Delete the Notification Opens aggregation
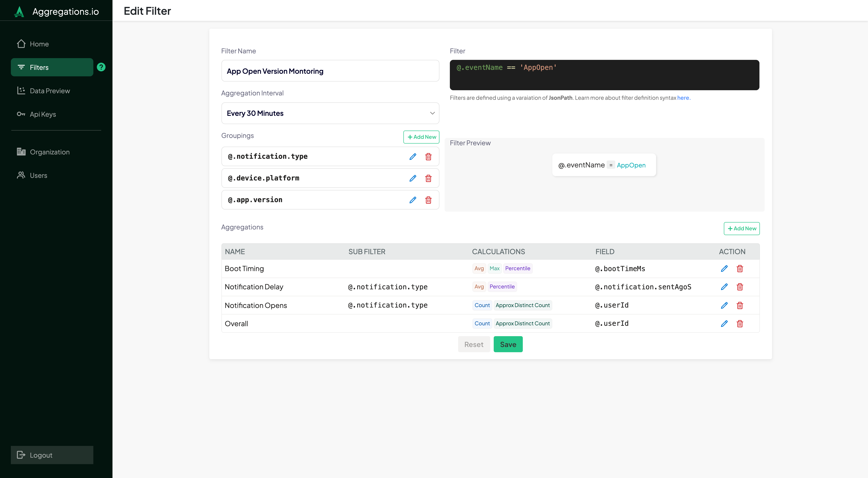 pyautogui.click(x=740, y=305)
